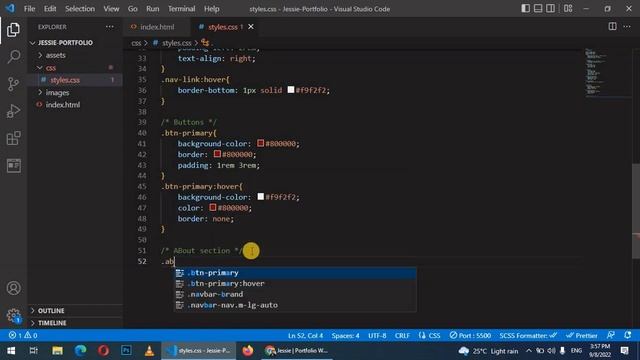This screenshot has width=640, height=360.
Task: Click the css breadcrumb segment
Action: tap(136, 42)
